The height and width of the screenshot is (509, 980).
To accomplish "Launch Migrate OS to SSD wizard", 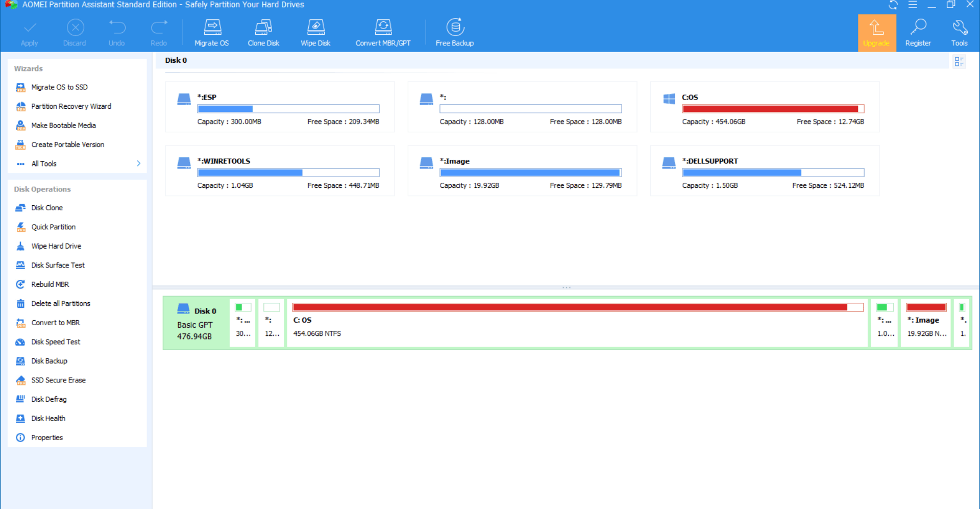I will (x=59, y=87).
